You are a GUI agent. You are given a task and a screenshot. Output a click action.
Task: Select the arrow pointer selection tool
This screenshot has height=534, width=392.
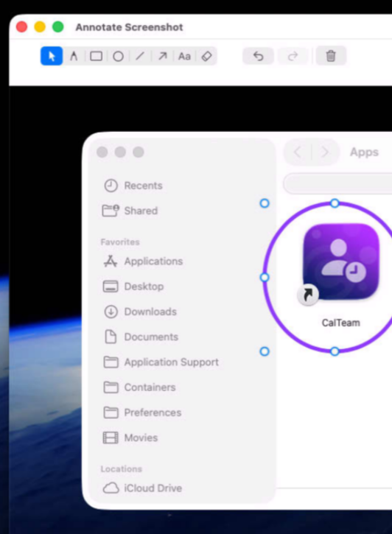[52, 56]
